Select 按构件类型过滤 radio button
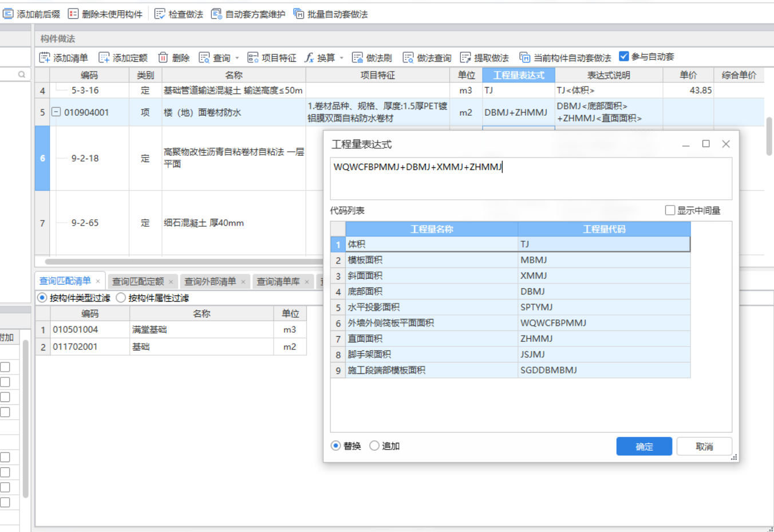 [x=42, y=298]
